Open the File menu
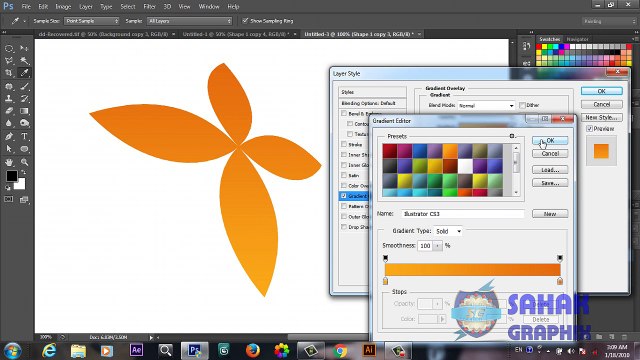 click(26, 7)
